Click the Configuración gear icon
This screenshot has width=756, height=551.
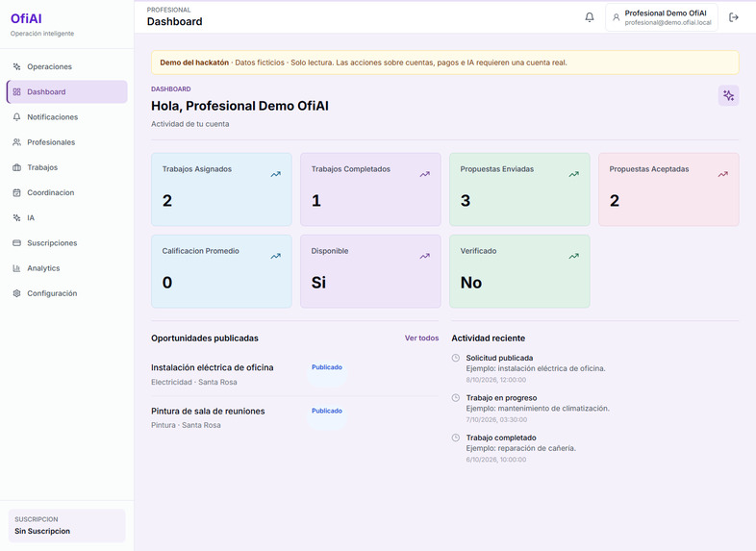[x=17, y=293]
